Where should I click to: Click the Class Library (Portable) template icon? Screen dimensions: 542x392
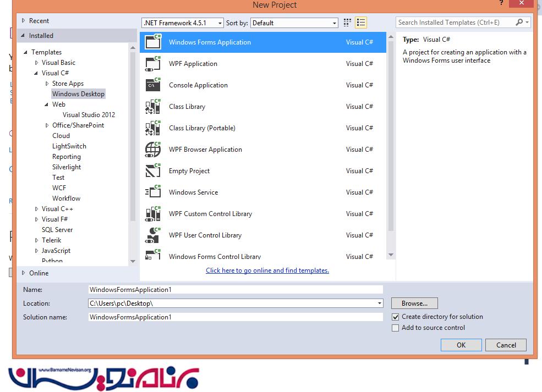coord(153,128)
